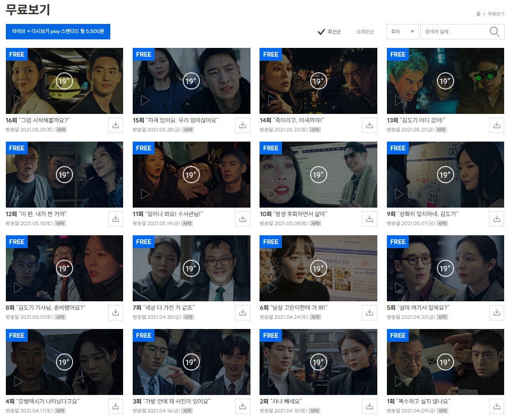
Task: Click title "당장 고은이한테 가 봐!"
Action: click(299, 308)
